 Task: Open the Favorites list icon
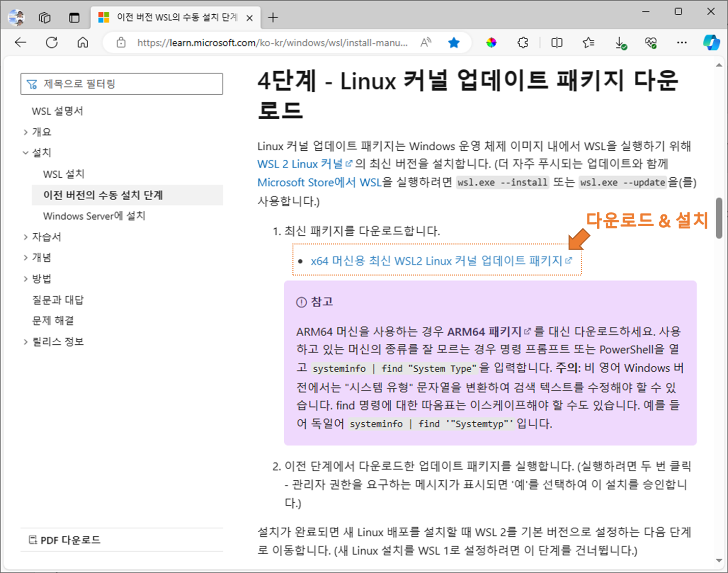(588, 43)
